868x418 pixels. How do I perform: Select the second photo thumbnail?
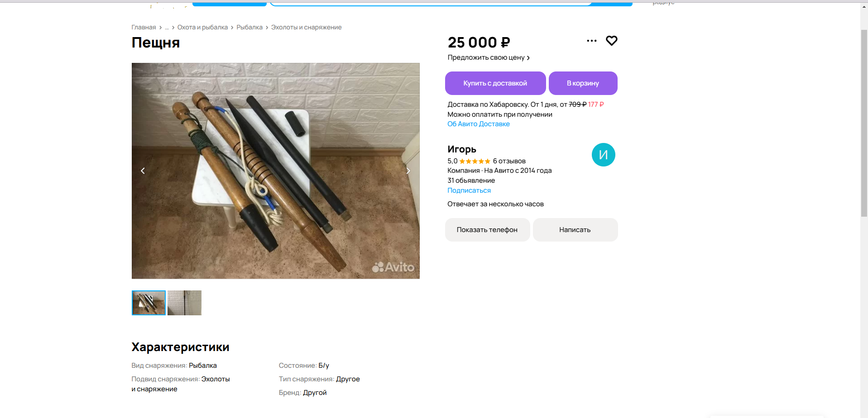coord(184,303)
